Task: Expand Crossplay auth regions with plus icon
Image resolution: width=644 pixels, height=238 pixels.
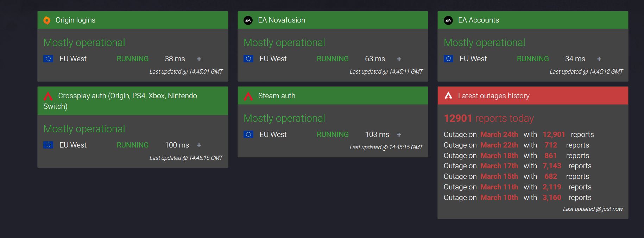Action: [x=199, y=145]
